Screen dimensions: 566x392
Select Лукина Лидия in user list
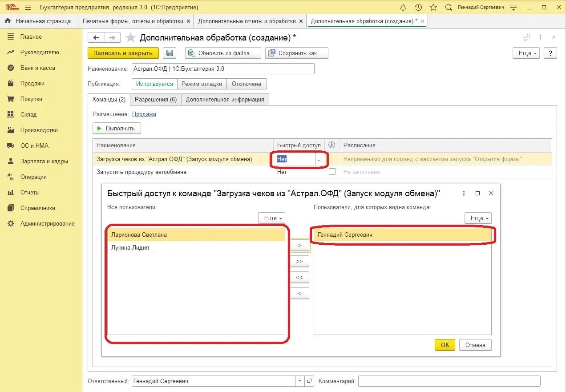click(196, 247)
